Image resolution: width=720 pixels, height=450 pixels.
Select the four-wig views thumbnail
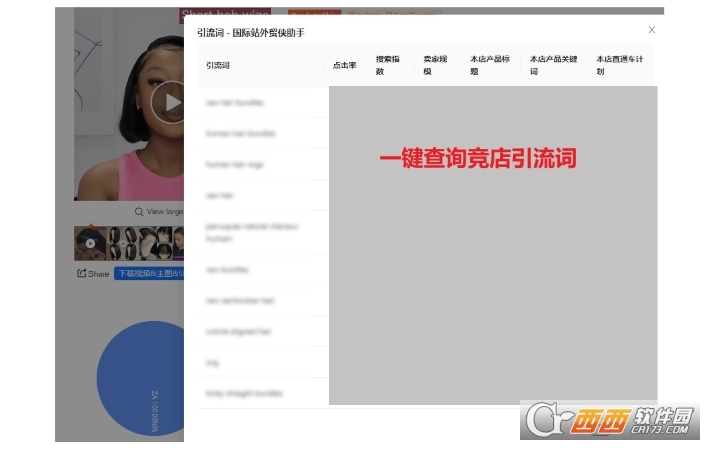click(122, 243)
